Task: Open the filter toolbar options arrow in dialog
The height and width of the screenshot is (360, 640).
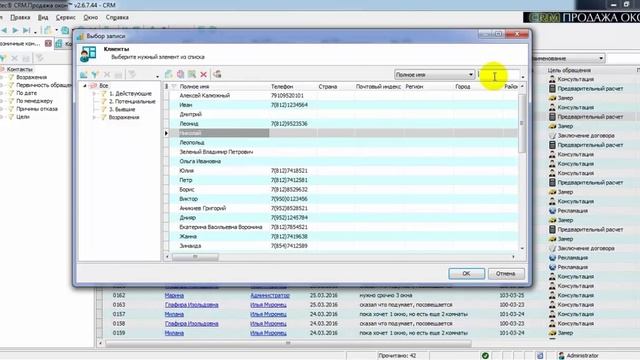Action: (157, 76)
